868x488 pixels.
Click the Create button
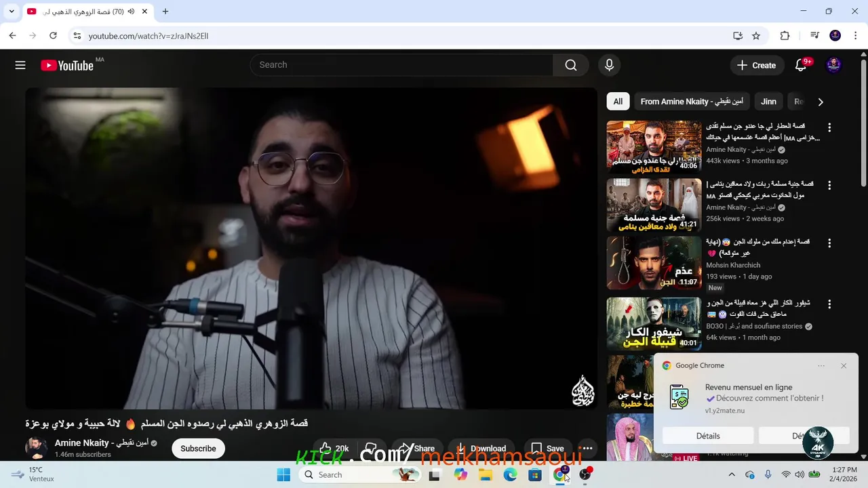pos(756,65)
